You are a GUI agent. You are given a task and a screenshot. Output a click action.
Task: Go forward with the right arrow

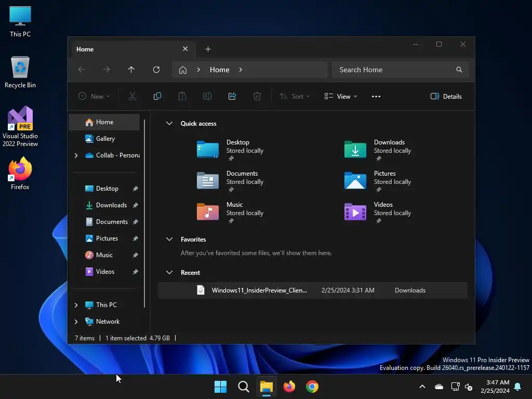click(x=107, y=70)
